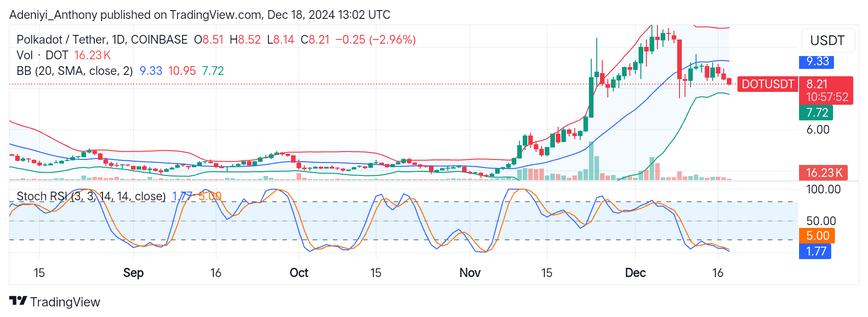Click the 10.57:52 countdown timer
868x317 pixels.
827,97
